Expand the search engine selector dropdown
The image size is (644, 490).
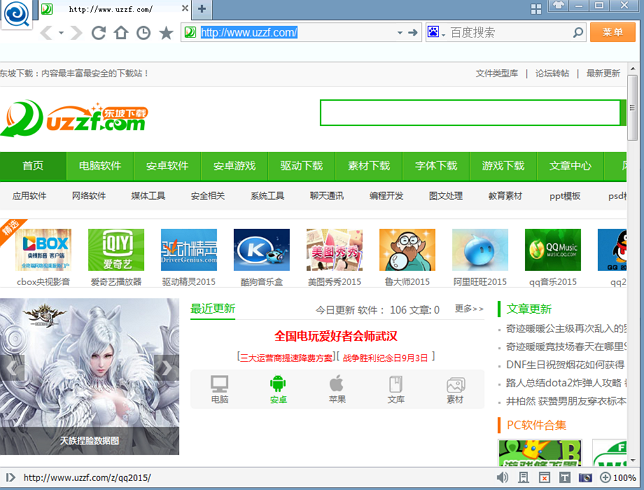tap(444, 35)
